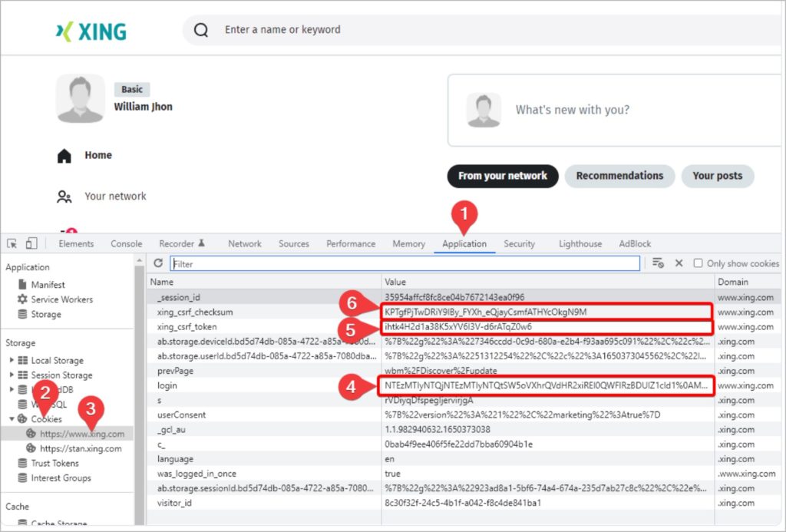
Task: Select the _session_id cookie row
Action: pos(464,297)
